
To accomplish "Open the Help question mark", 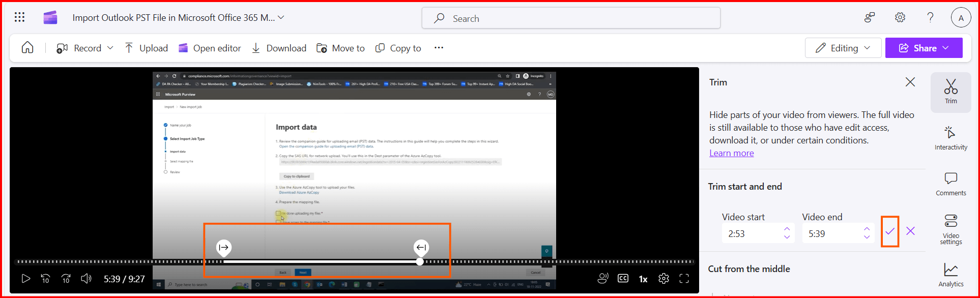I will click(930, 18).
